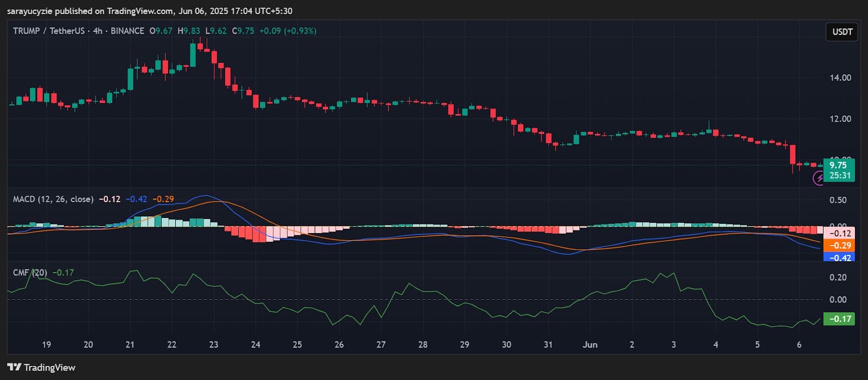The width and height of the screenshot is (868, 380).
Task: Click date label 27 on time axis
Action: click(x=381, y=344)
